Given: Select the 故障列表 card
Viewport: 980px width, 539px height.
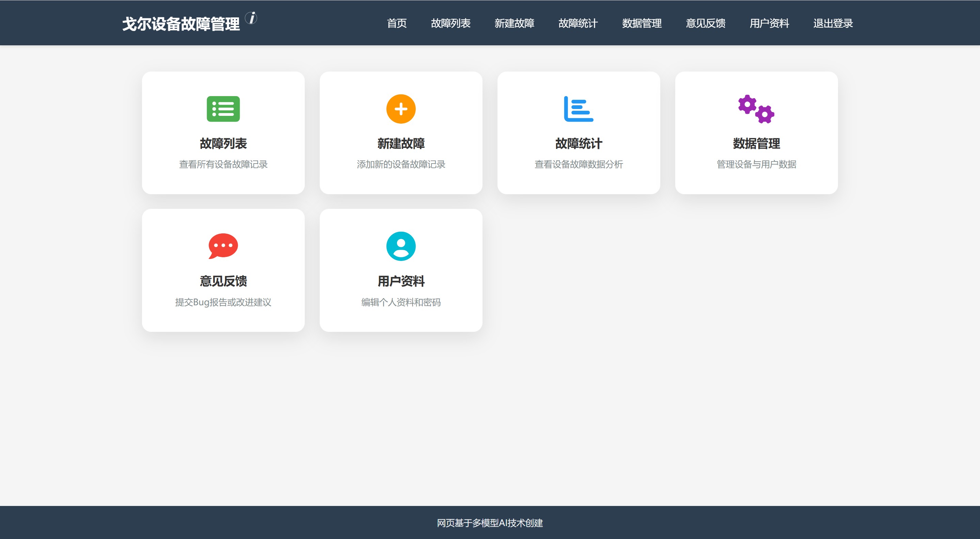Looking at the screenshot, I should tap(224, 133).
